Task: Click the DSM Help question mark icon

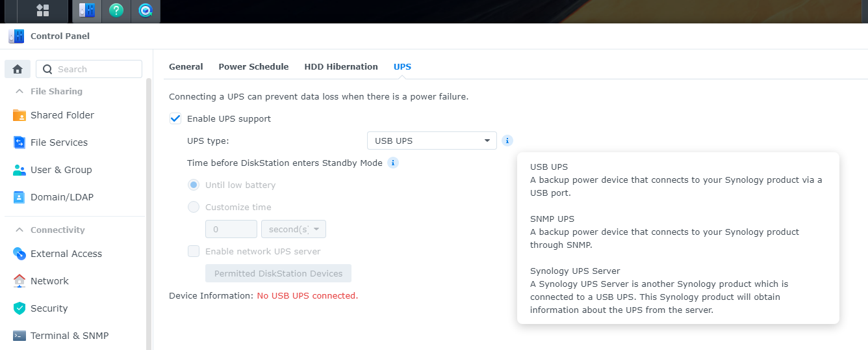Action: pos(116,10)
